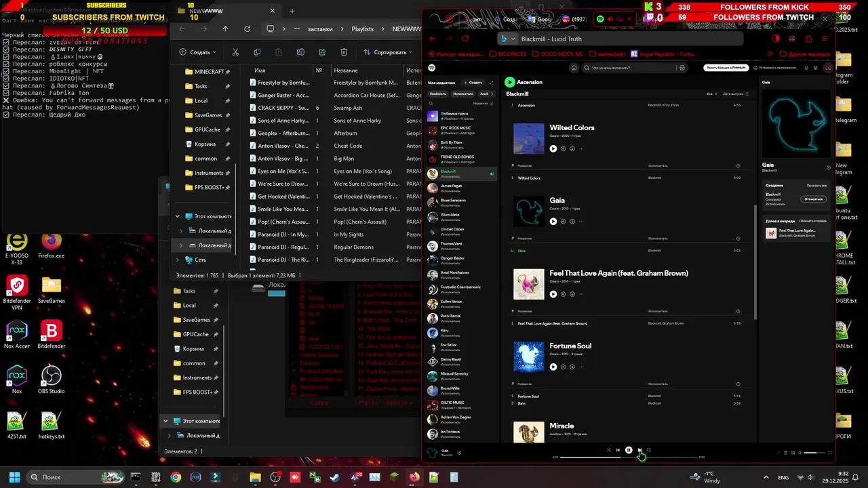
Task: Open OBS Studio desktop icon
Action: click(x=52, y=380)
